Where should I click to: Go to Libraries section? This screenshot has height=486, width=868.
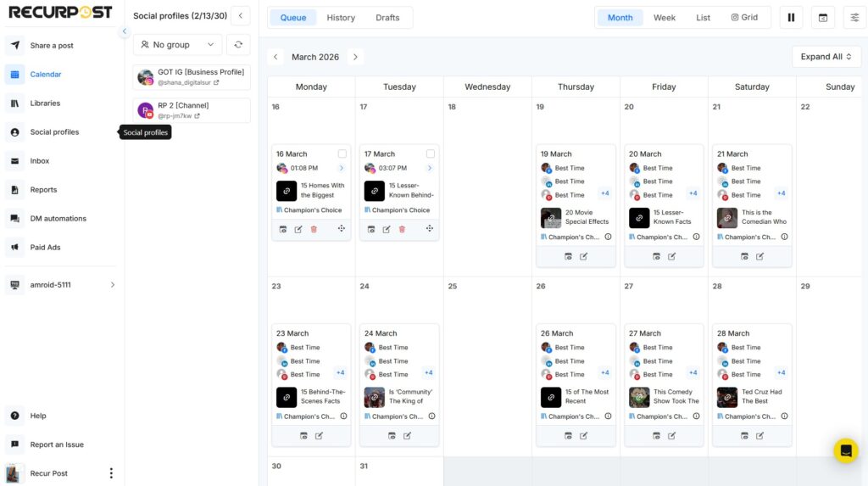(45, 103)
